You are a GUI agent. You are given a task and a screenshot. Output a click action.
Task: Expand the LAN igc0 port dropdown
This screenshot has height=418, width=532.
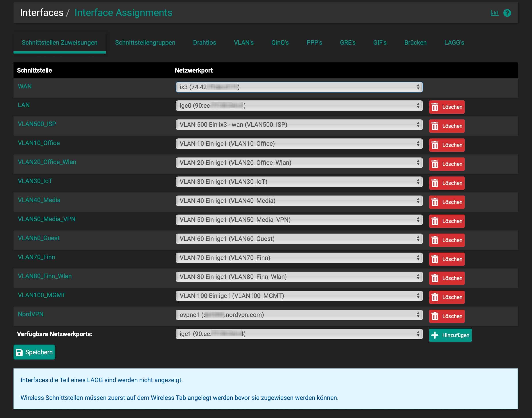tap(299, 105)
